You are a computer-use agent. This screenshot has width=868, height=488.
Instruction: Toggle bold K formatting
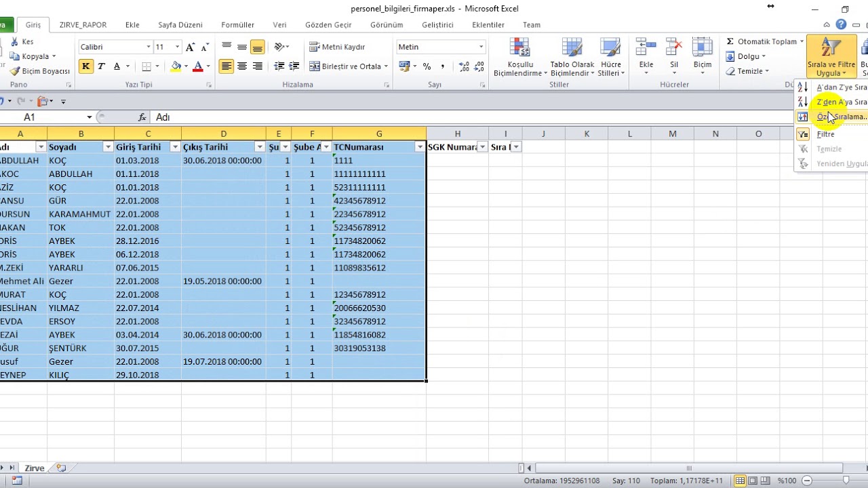[85, 66]
